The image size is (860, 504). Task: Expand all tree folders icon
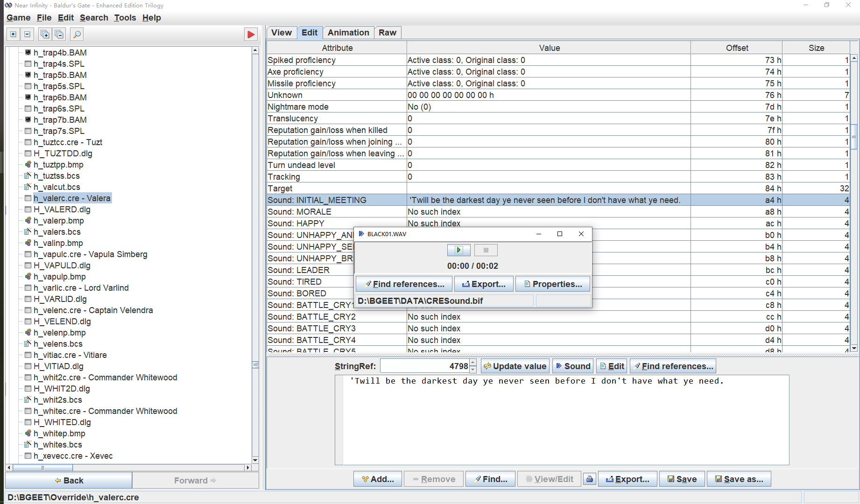pos(45,34)
